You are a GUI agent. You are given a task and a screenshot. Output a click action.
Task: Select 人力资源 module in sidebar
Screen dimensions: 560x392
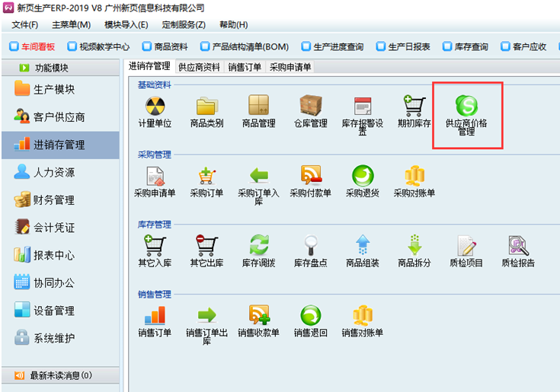click(x=53, y=173)
